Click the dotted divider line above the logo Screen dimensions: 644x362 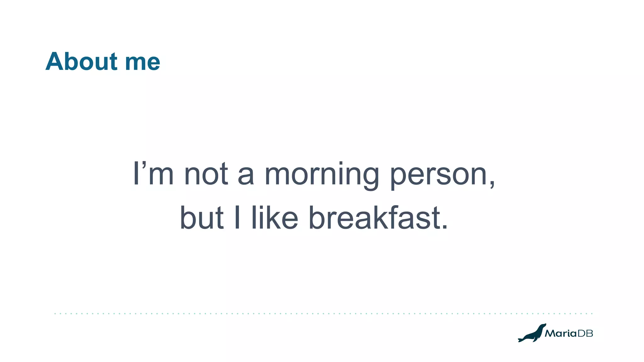tap(323, 313)
